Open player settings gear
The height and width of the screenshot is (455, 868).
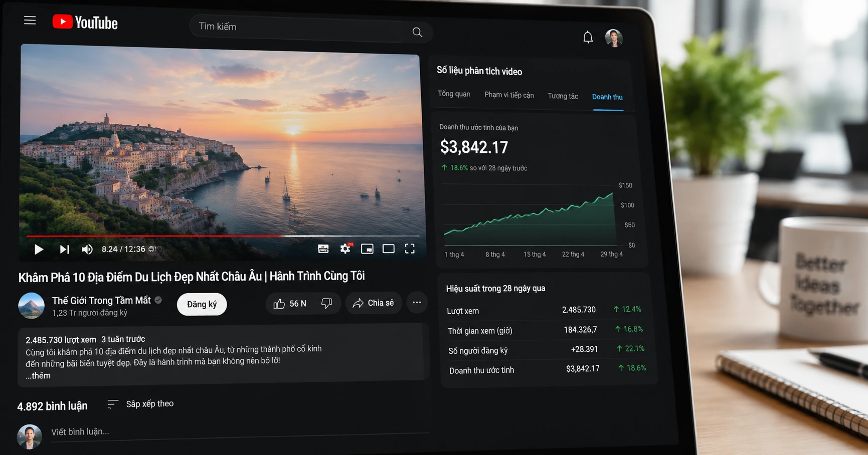coord(345,249)
